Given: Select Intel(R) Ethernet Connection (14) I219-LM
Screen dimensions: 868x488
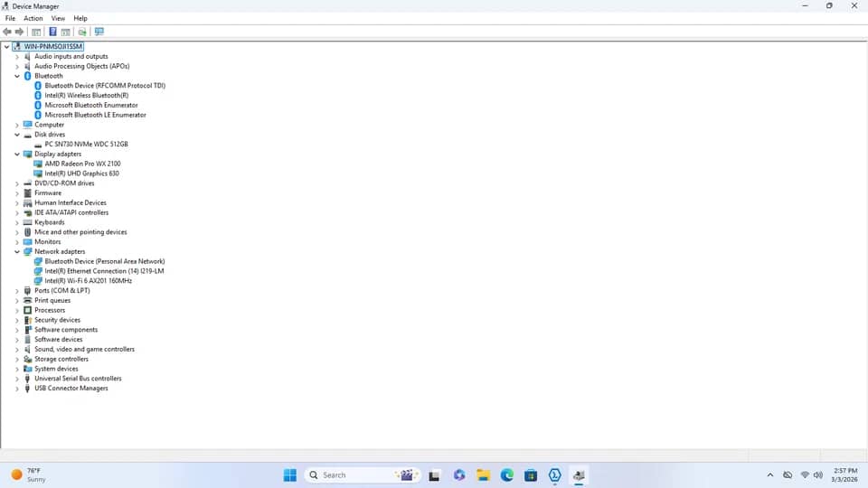Looking at the screenshot, I should (x=104, y=271).
